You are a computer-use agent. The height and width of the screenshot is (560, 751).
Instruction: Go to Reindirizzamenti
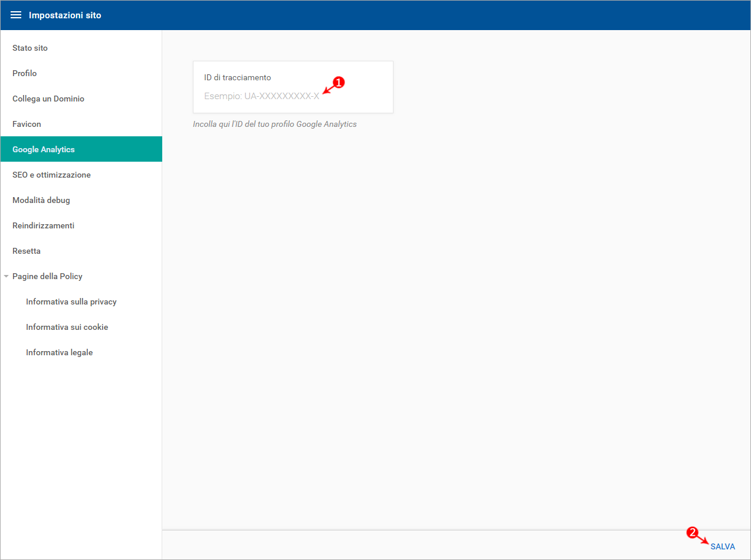tap(81, 225)
